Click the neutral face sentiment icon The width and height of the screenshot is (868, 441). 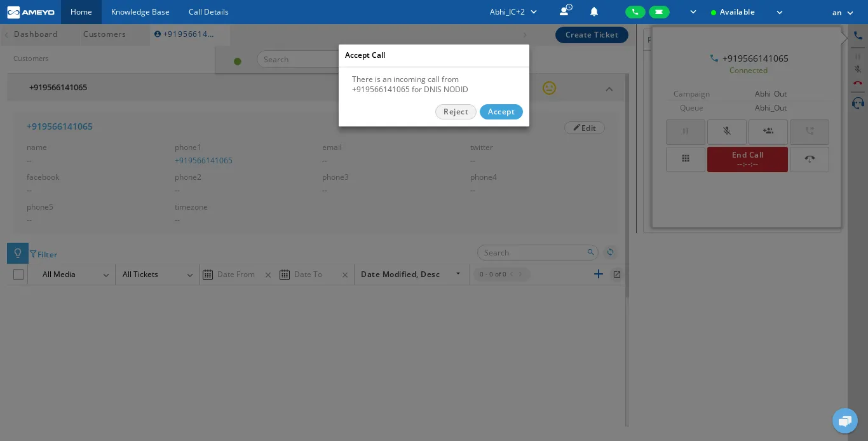pyautogui.click(x=550, y=88)
